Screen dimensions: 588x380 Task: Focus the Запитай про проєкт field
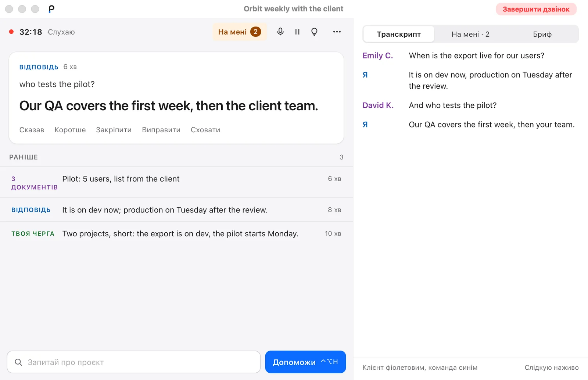tap(134, 362)
